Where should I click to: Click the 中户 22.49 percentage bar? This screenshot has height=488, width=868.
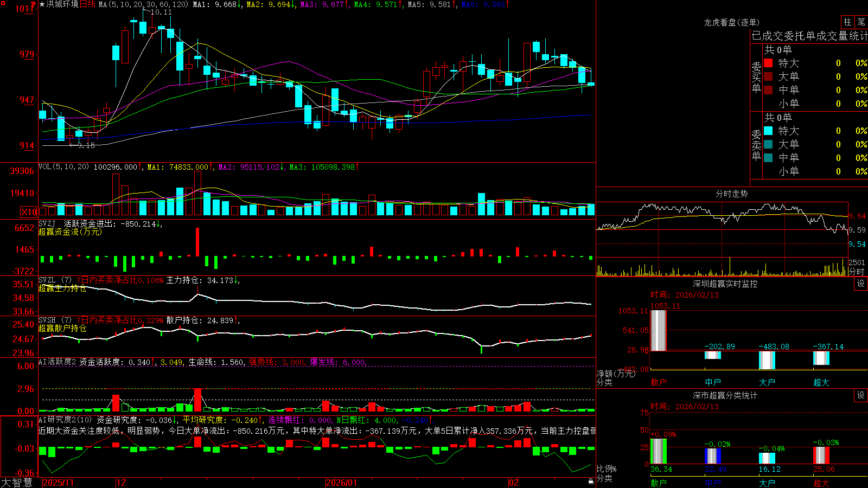tap(713, 456)
